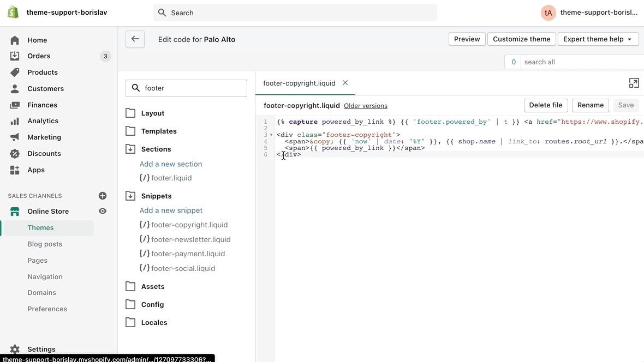
Task: Click the Shopify logo icon
Action: click(x=13, y=13)
